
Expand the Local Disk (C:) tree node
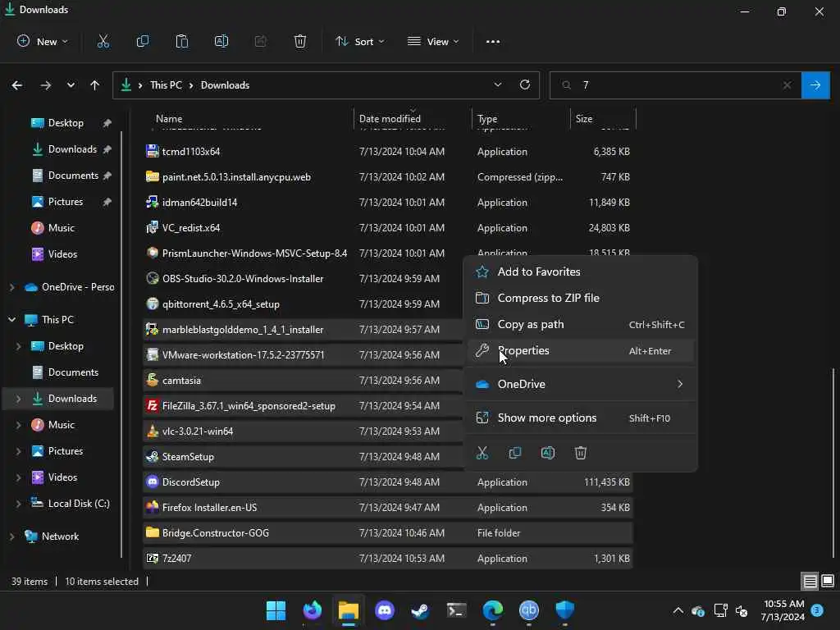(19, 504)
